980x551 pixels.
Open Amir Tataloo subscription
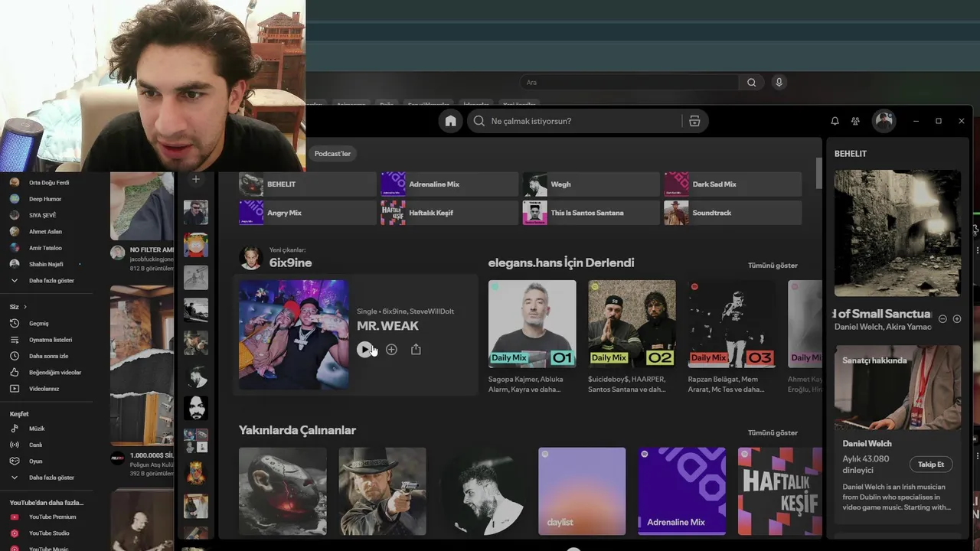coord(44,248)
